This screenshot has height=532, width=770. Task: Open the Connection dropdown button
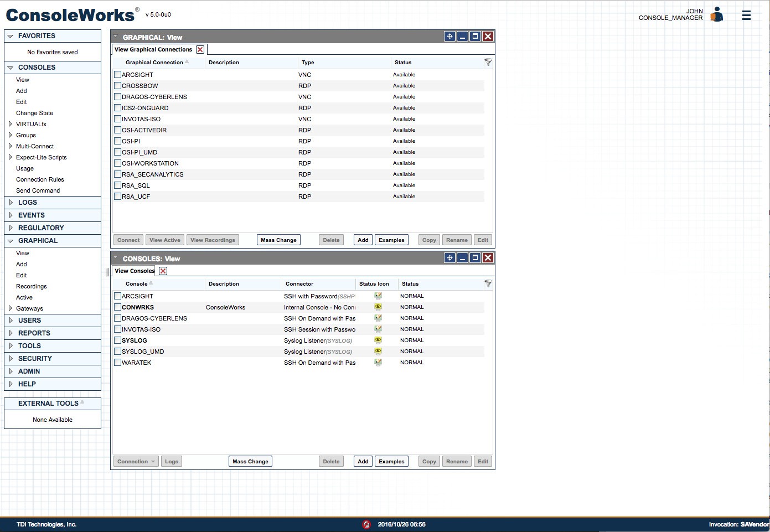click(136, 461)
